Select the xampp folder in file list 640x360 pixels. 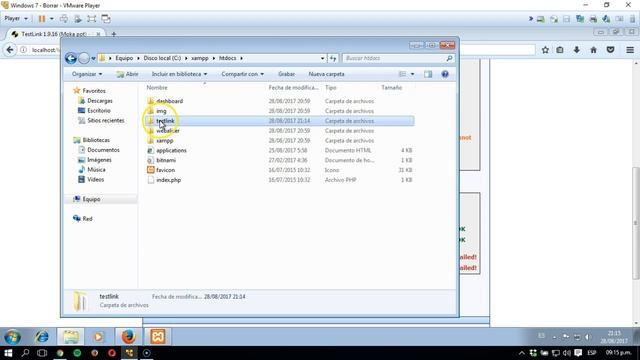pyautogui.click(x=164, y=140)
